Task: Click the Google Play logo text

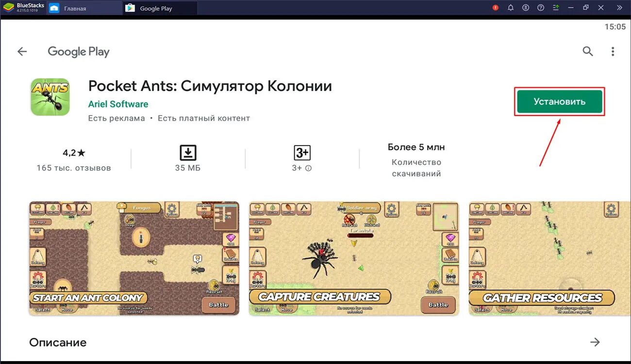Action: (x=79, y=52)
